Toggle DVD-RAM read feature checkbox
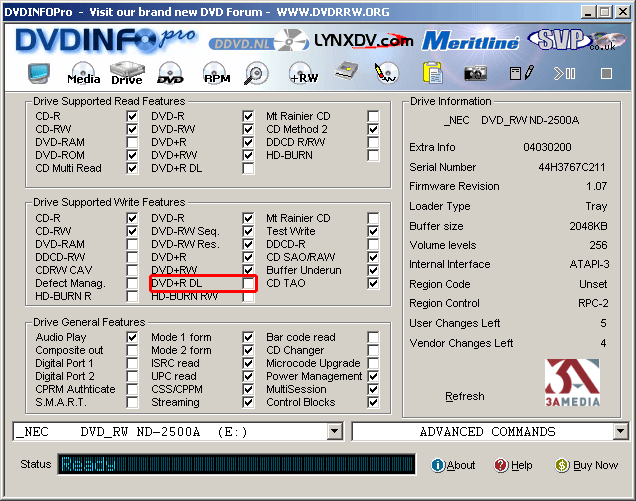636x501 pixels. coord(132,142)
